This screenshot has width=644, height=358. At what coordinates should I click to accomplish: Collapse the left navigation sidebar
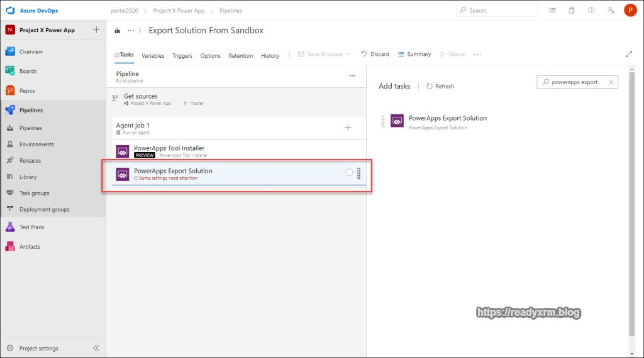pyautogui.click(x=96, y=348)
